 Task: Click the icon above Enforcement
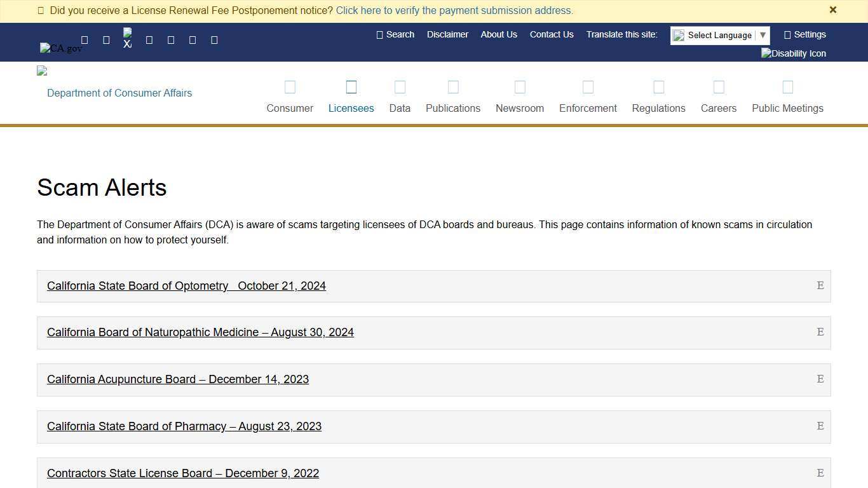[x=588, y=87]
